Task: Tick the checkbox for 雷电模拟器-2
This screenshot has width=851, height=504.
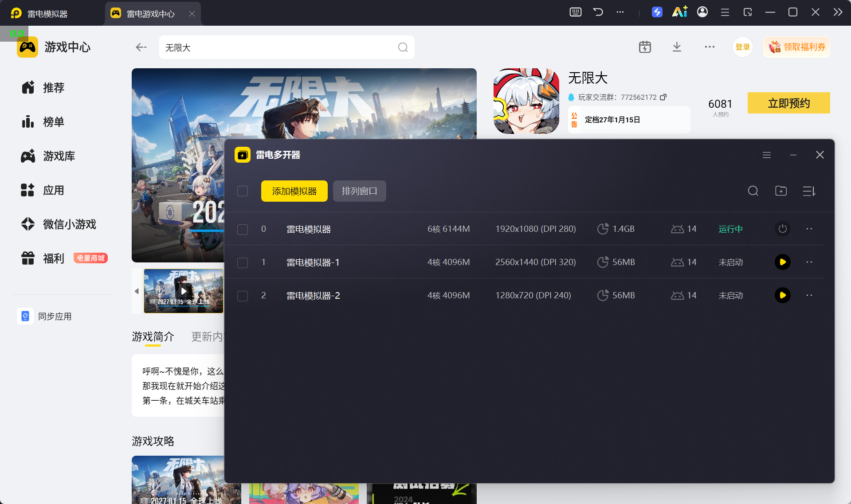Action: 243,296
